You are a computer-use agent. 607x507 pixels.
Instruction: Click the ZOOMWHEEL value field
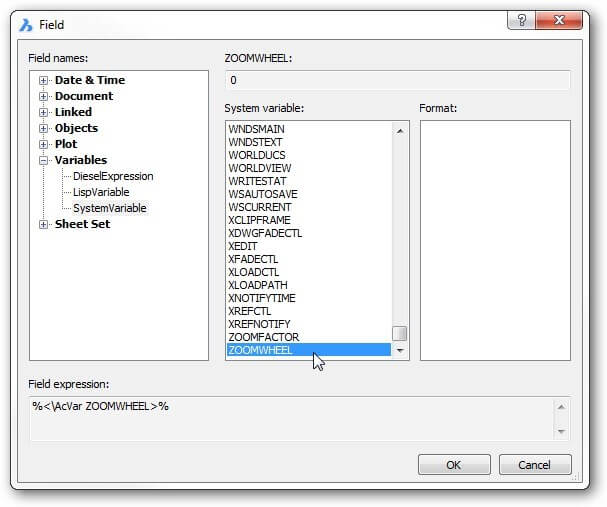tap(397, 81)
